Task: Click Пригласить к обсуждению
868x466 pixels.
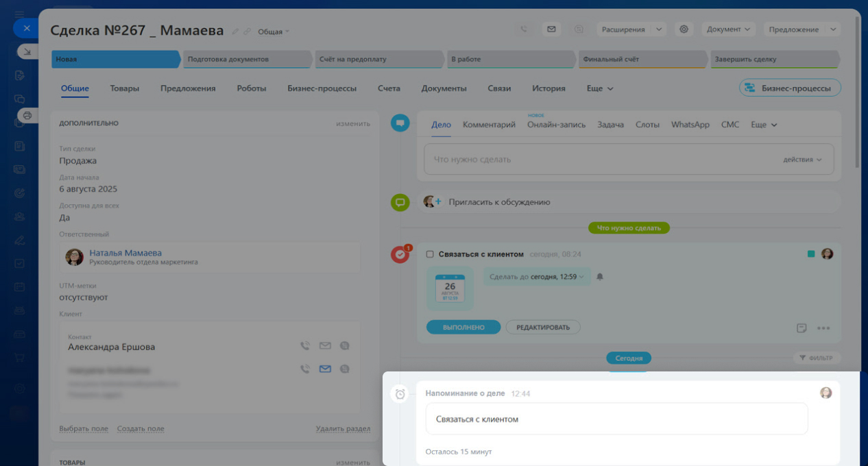Action: coord(499,202)
